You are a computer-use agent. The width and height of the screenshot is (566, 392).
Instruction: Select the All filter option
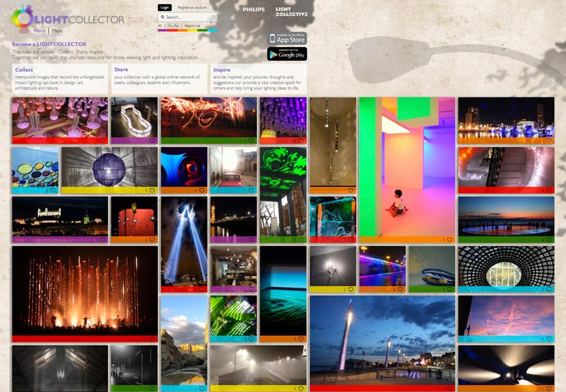(x=160, y=26)
